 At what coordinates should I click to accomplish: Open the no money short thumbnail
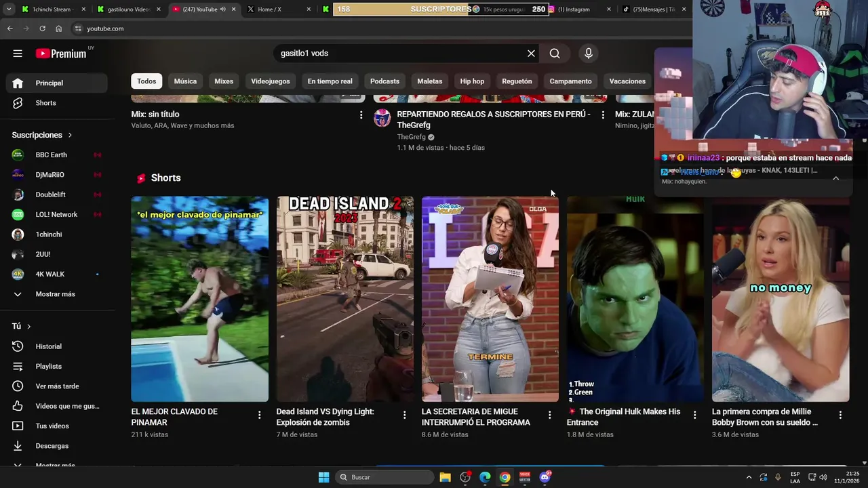781,299
